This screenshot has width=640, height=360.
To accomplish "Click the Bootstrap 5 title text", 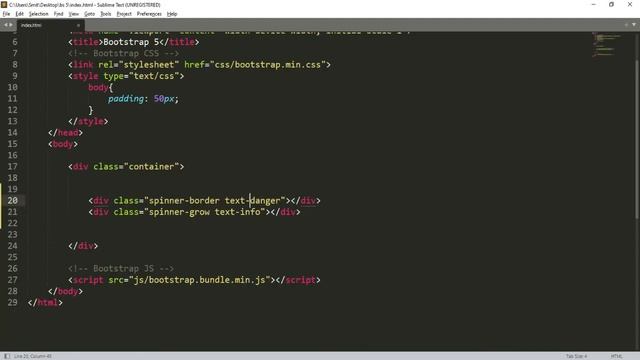I will click(x=131, y=42).
